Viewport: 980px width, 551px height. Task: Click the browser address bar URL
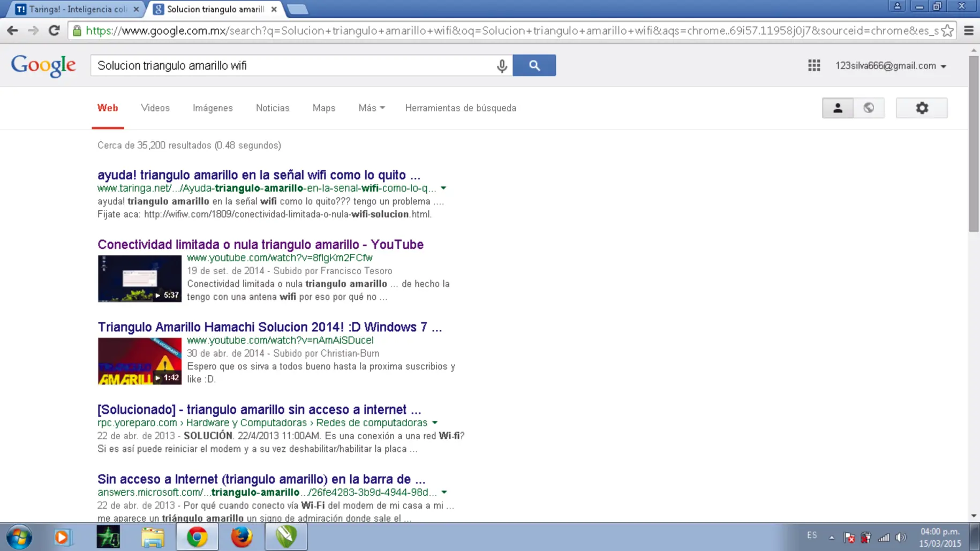(x=511, y=31)
